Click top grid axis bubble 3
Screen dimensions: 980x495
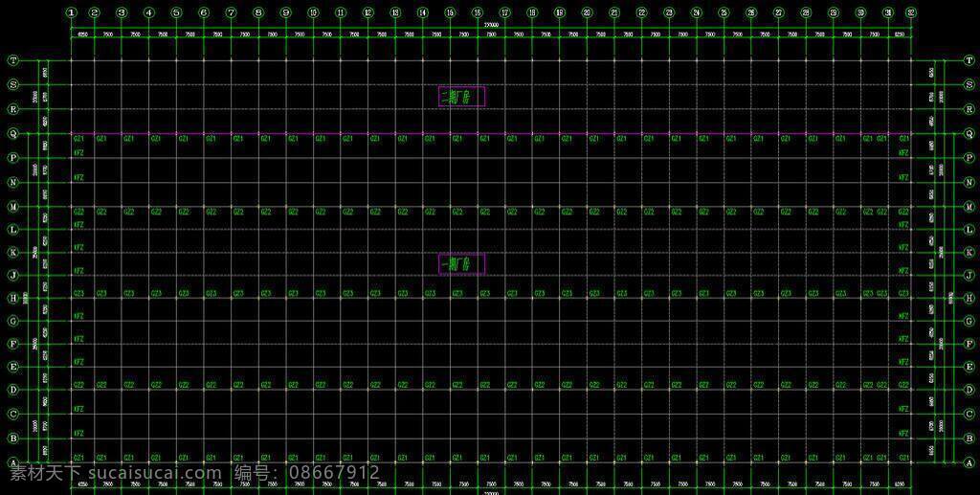(122, 11)
